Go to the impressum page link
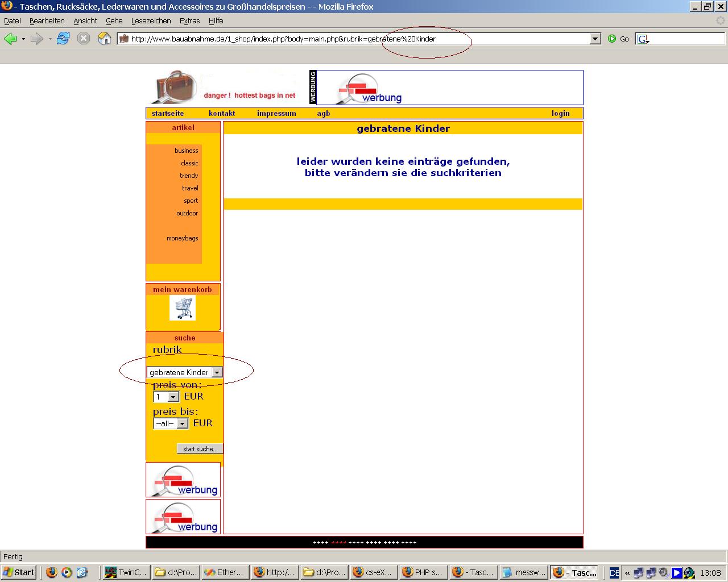The width and height of the screenshot is (728, 582). 276,113
